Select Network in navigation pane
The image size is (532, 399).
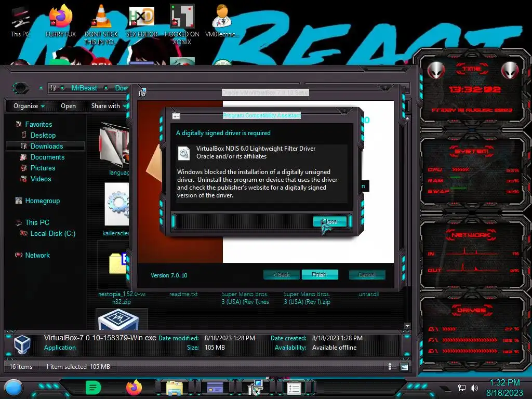37,255
